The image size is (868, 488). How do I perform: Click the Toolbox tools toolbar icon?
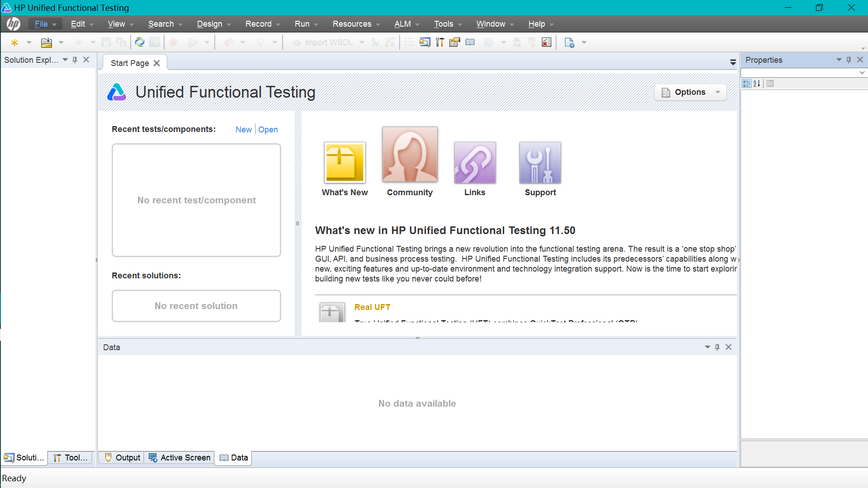coord(440,42)
